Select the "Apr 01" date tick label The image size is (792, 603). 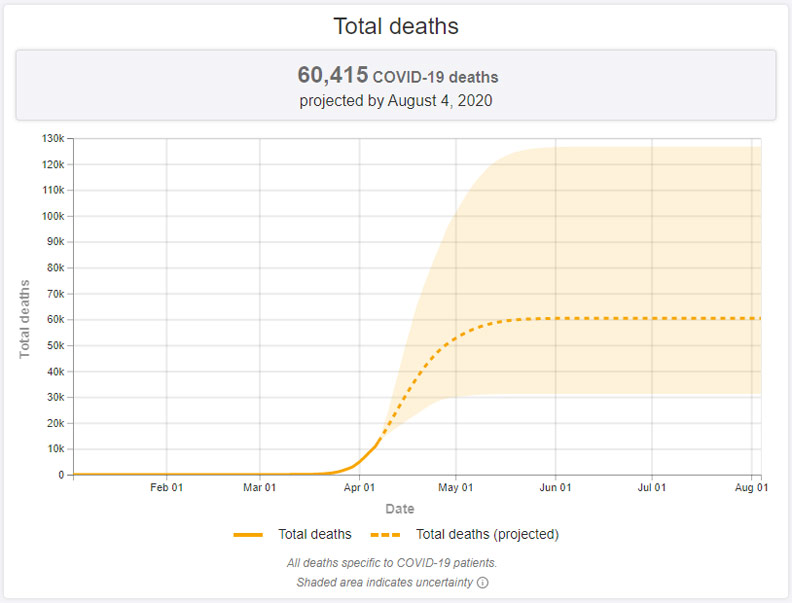click(x=360, y=488)
